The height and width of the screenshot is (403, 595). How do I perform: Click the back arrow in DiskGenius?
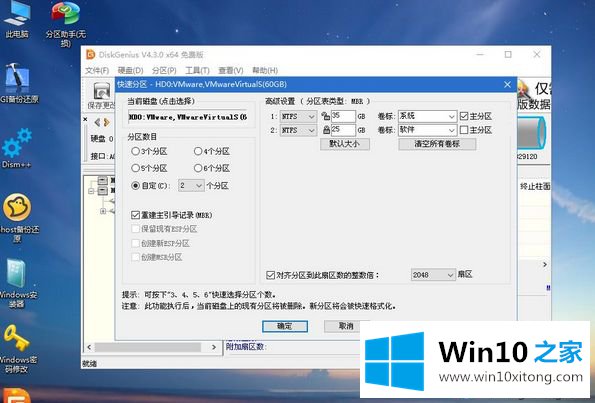tap(97, 122)
